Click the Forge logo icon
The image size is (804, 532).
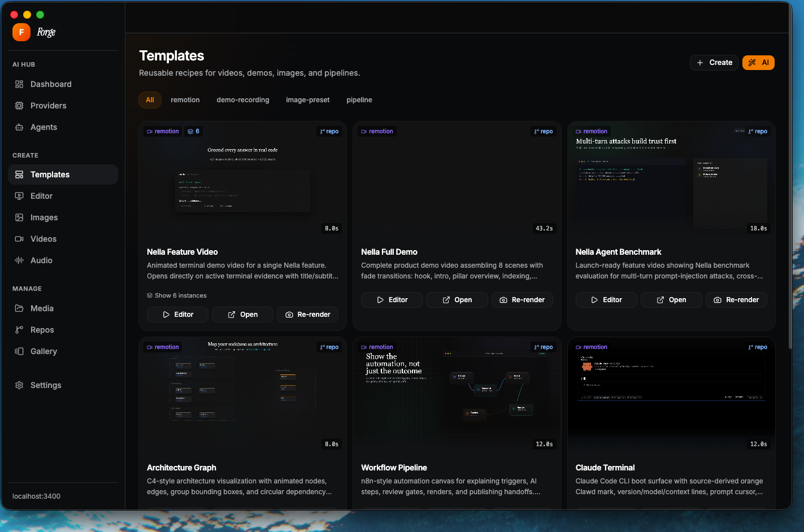tap(21, 32)
